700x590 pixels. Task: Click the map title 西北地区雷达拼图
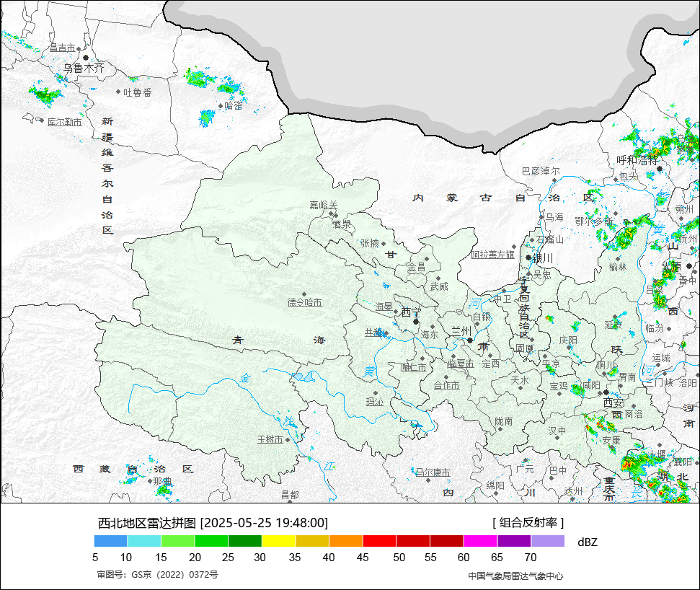click(147, 522)
